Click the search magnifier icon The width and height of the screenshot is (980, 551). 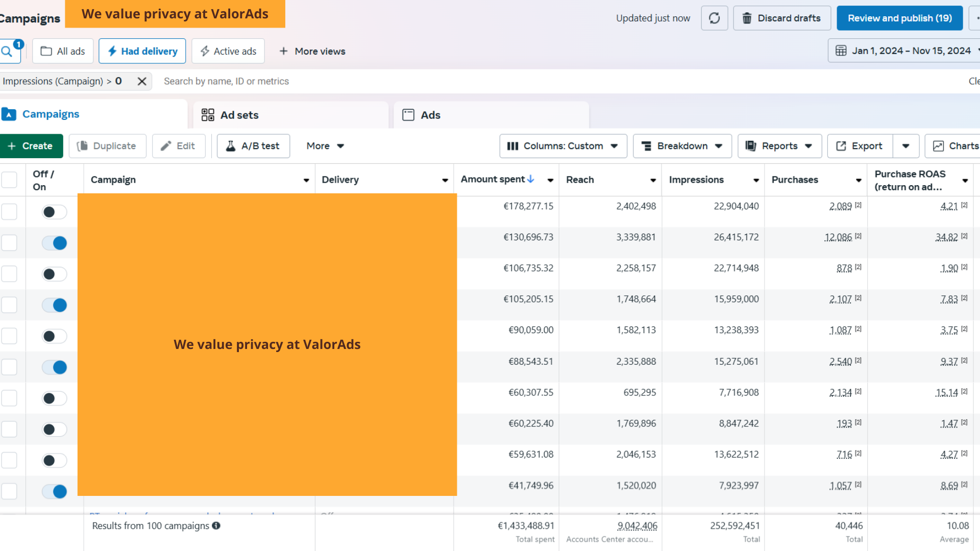click(x=7, y=52)
